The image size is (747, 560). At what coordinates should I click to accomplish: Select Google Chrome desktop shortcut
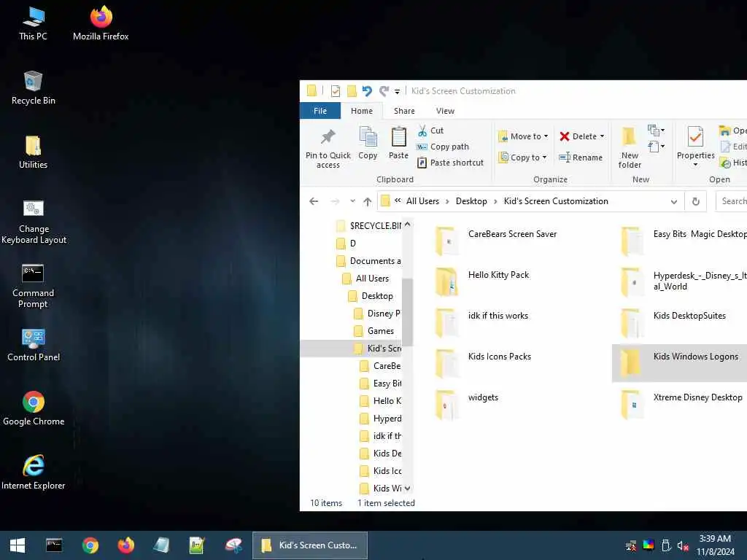(34, 408)
